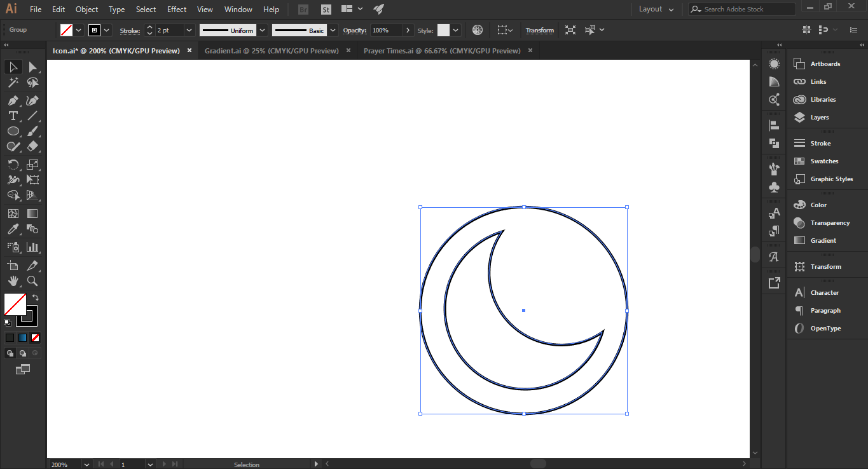
Task: Switch to the Gradient.ai document tab
Action: (x=272, y=51)
